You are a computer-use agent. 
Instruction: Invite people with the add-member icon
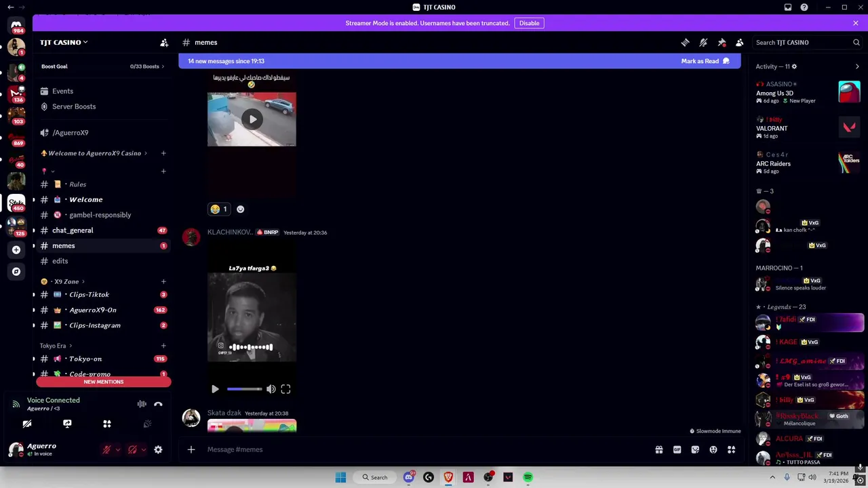(x=164, y=42)
